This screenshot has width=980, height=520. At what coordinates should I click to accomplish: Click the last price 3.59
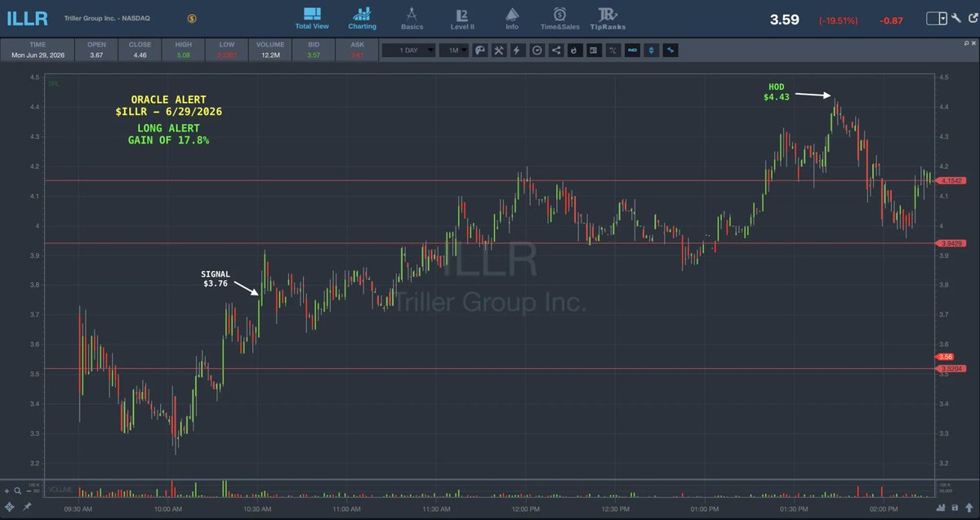pyautogui.click(x=784, y=19)
